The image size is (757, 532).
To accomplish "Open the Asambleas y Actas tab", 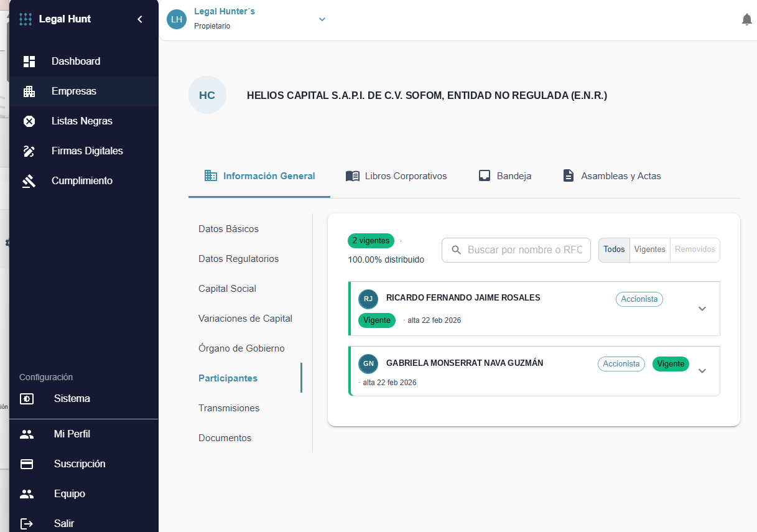I will click(611, 176).
